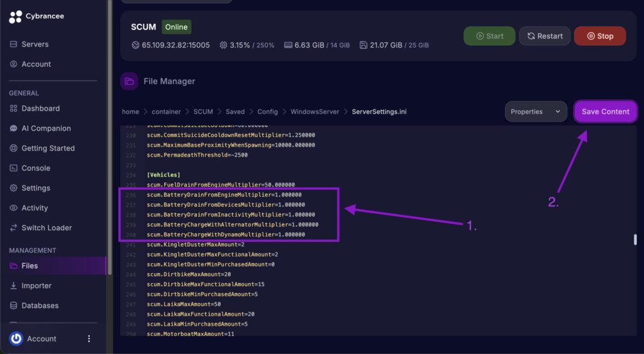This screenshot has width=644, height=354.
Task: Click the Dashboard grid icon
Action: (14, 108)
